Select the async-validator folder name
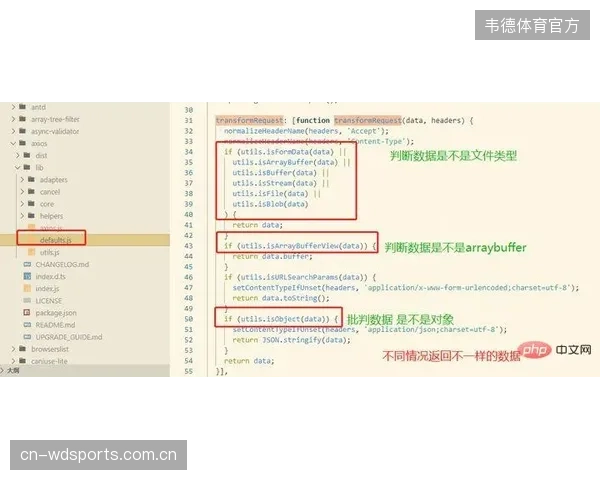600x480 pixels. [55, 132]
